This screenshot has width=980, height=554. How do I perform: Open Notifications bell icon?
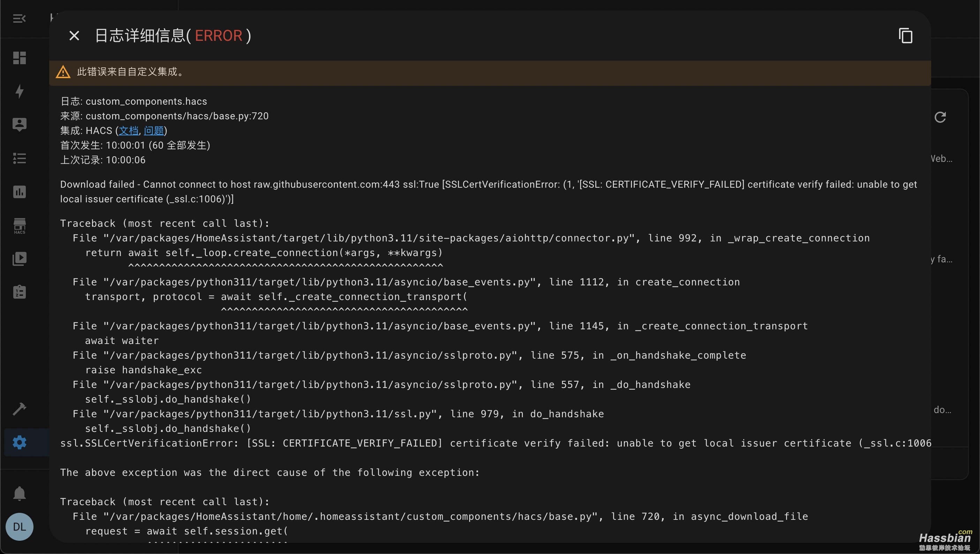tap(20, 494)
